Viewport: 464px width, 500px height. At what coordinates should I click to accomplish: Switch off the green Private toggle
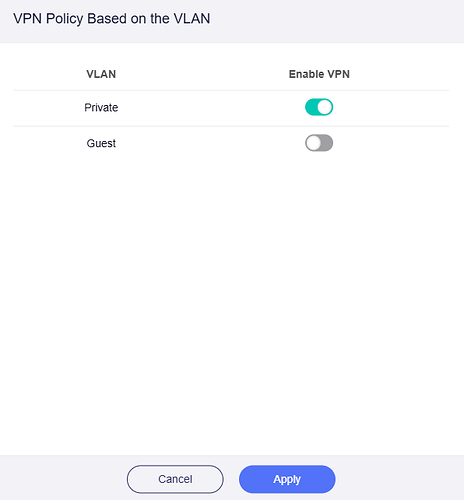[319, 107]
